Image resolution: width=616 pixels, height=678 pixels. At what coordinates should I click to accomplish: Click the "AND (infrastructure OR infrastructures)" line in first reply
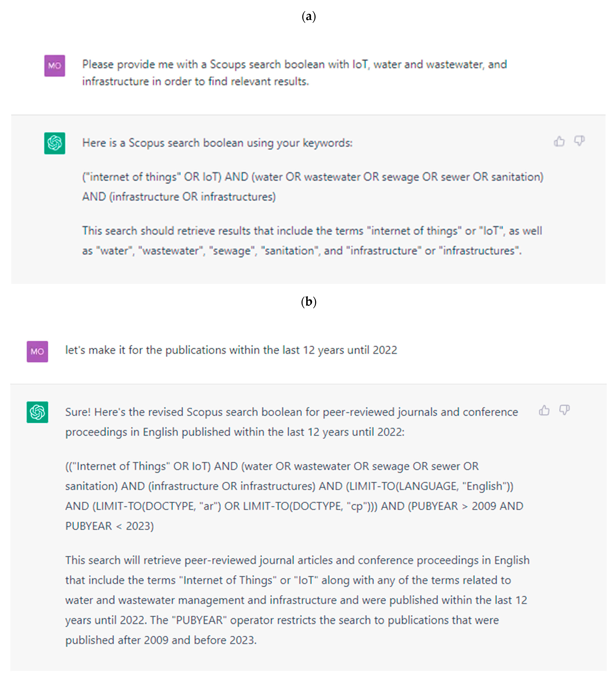[x=179, y=197]
